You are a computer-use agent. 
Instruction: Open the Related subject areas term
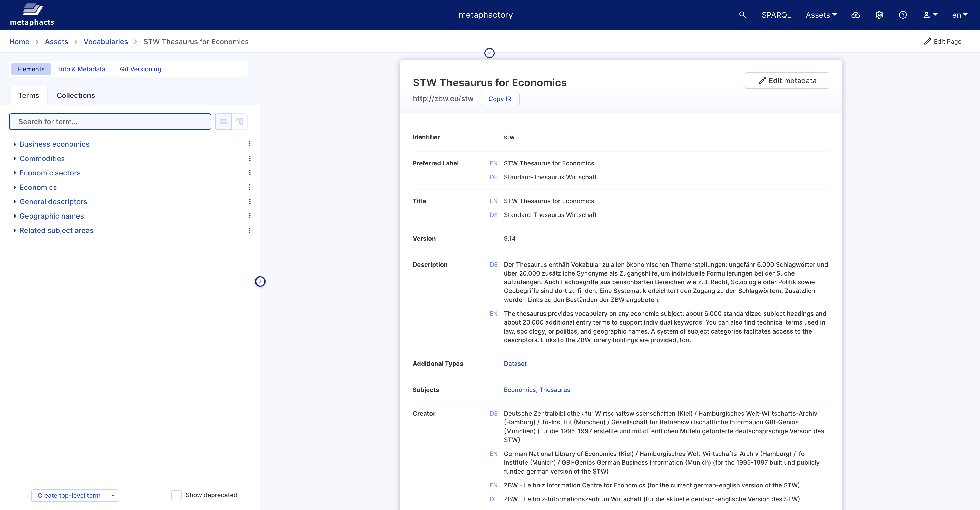coord(56,230)
